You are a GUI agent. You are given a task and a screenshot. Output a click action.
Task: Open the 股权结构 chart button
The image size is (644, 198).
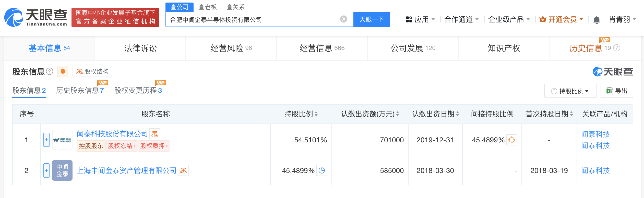(92, 71)
